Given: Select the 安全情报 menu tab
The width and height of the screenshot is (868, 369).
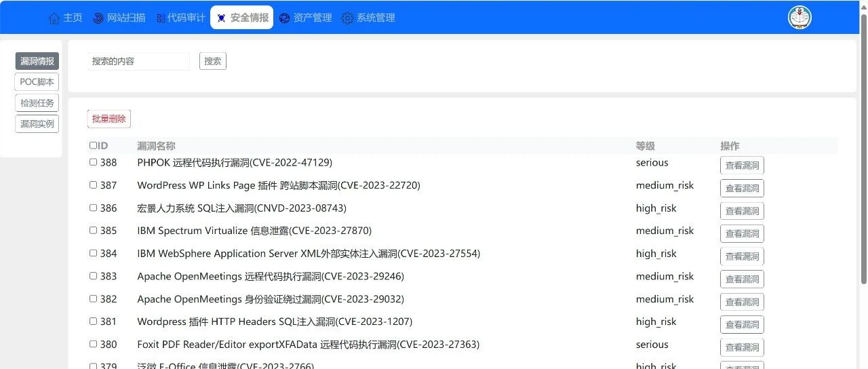Looking at the screenshot, I should 242,18.
